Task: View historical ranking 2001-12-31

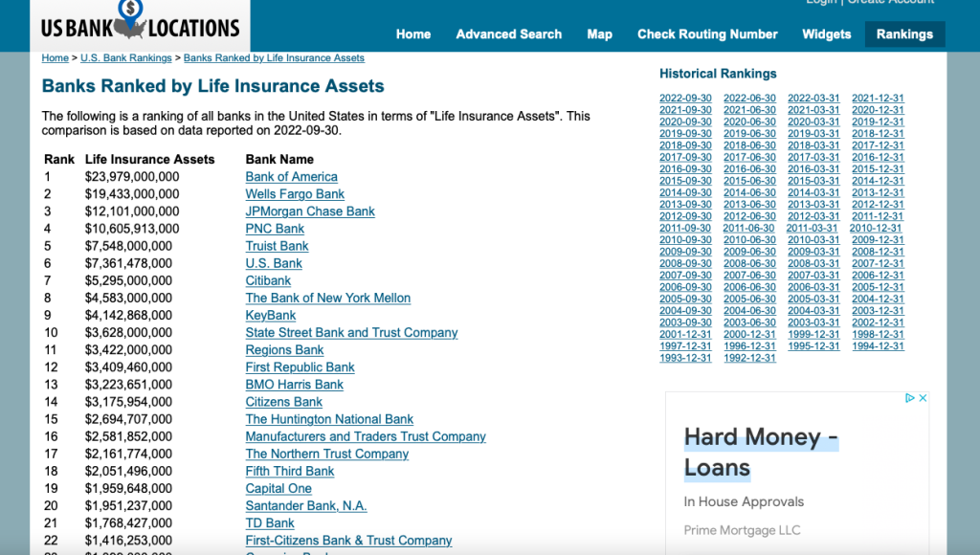Action: pos(685,334)
